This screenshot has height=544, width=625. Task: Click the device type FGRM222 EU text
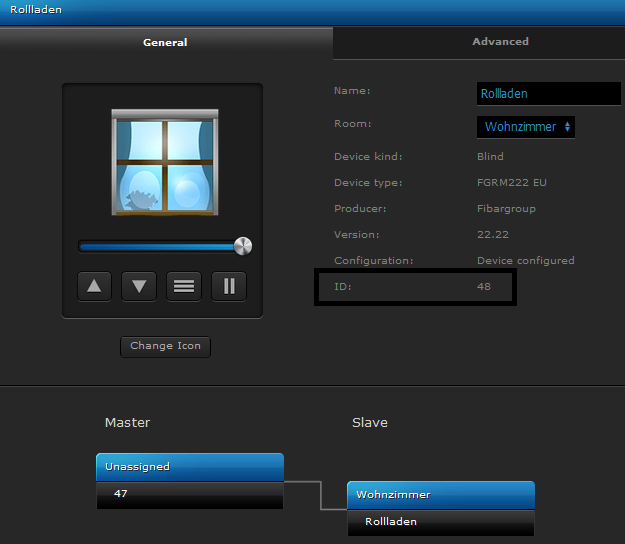[x=510, y=183]
